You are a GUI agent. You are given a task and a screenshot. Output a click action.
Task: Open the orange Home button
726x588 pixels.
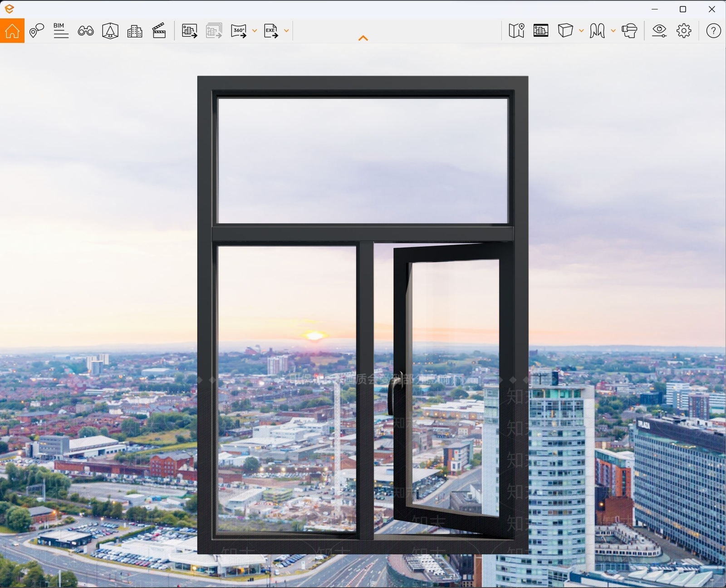[12, 31]
